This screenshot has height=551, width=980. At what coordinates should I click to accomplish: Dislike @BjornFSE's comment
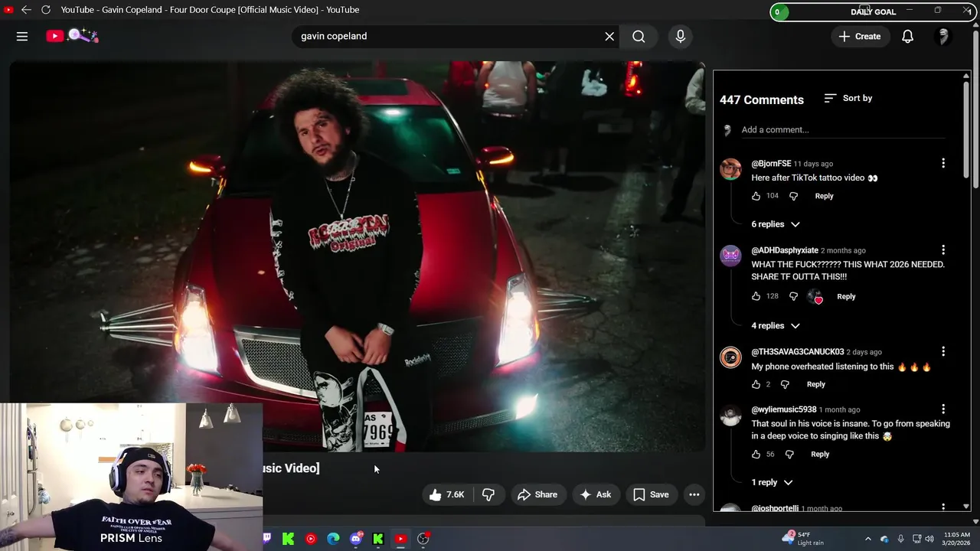pyautogui.click(x=793, y=196)
